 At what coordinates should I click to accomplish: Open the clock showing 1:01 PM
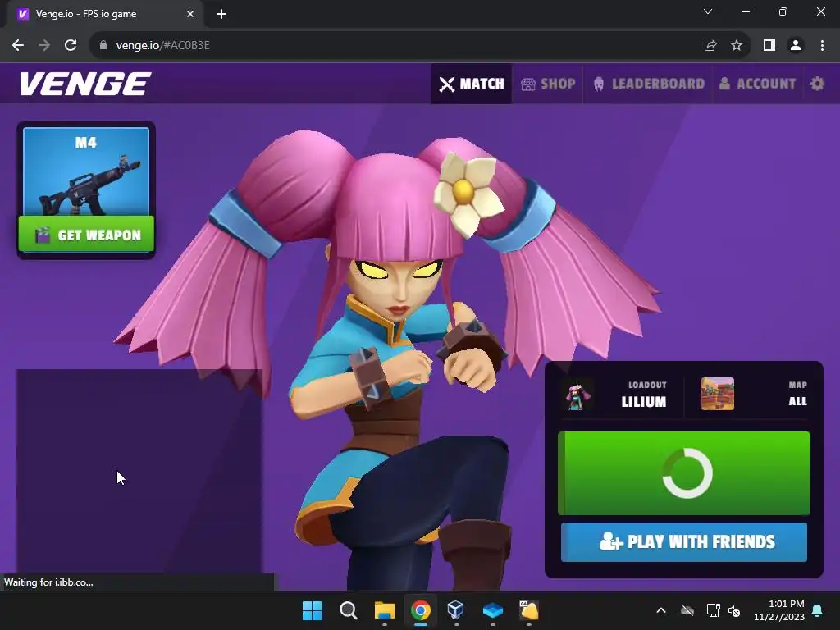tap(779, 610)
